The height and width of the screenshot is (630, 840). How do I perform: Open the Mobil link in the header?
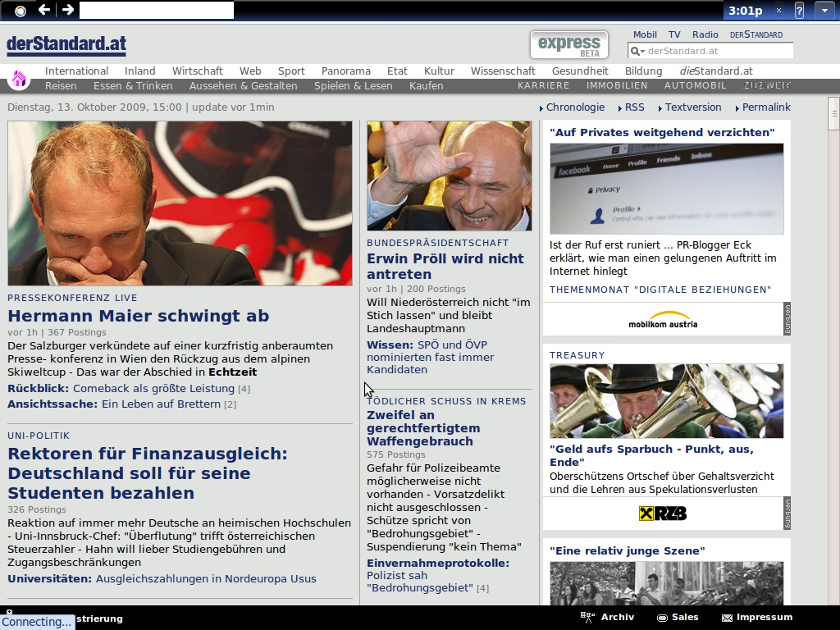point(645,34)
